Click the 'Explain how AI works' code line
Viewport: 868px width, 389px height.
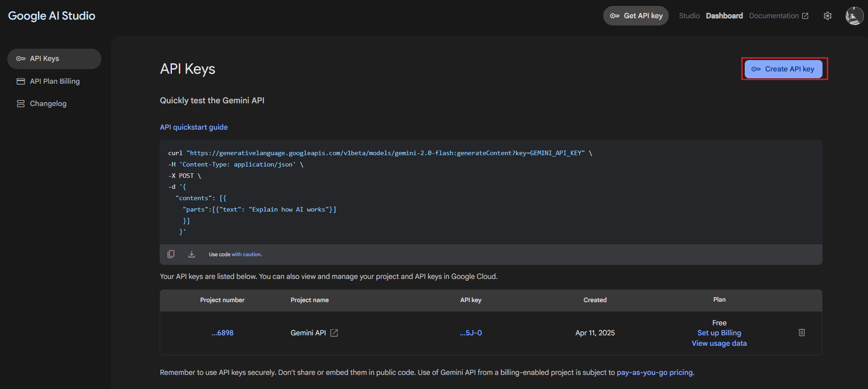click(x=259, y=209)
